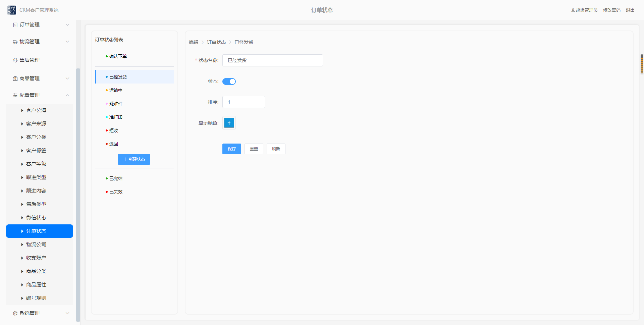This screenshot has height=325, width=644.
Task: Click the page vertical scrollbar thumb
Action: [642, 64]
